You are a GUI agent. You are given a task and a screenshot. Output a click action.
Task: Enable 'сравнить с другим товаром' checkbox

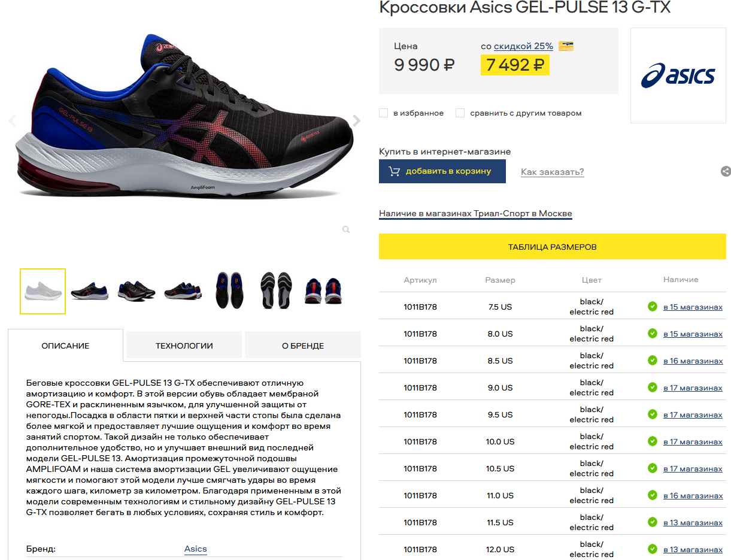pos(460,113)
